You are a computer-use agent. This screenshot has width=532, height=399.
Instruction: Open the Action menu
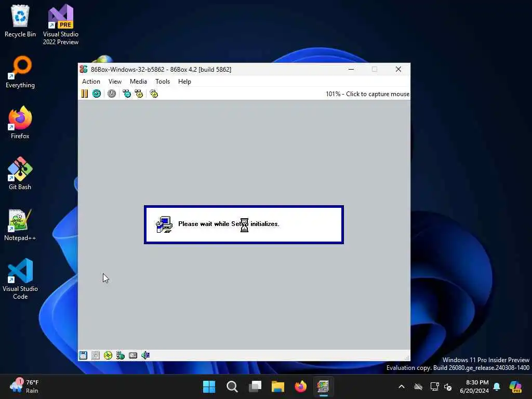tap(91, 82)
